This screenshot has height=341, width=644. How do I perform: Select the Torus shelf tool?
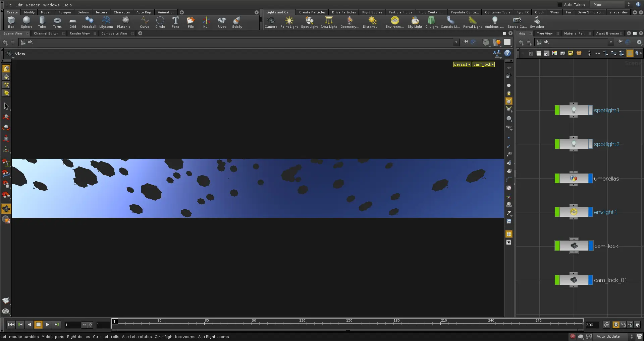click(x=57, y=22)
